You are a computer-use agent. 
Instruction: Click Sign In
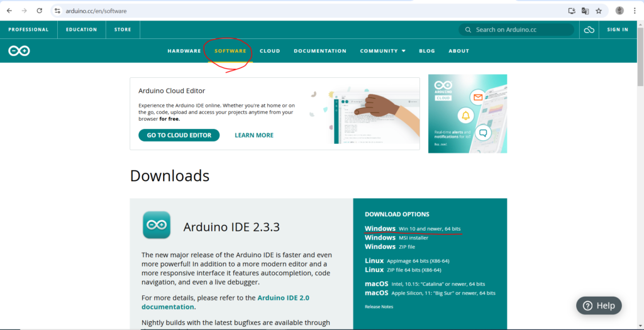[618, 30]
